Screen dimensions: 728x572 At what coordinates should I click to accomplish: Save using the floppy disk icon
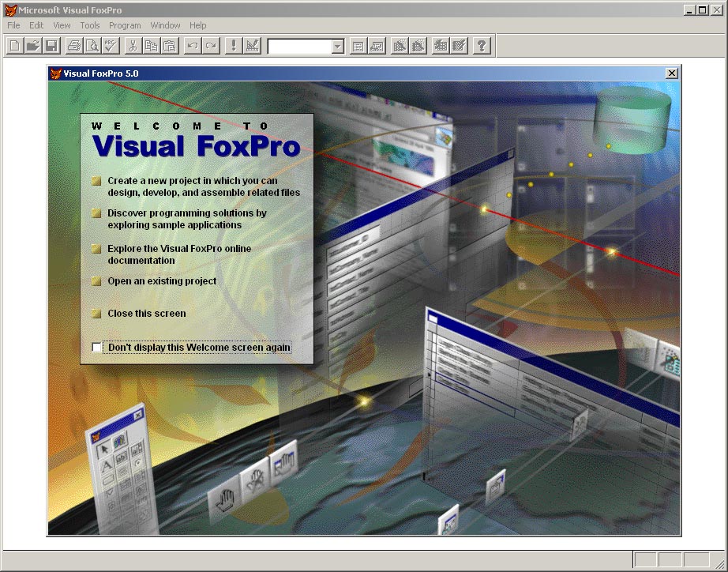[x=51, y=46]
